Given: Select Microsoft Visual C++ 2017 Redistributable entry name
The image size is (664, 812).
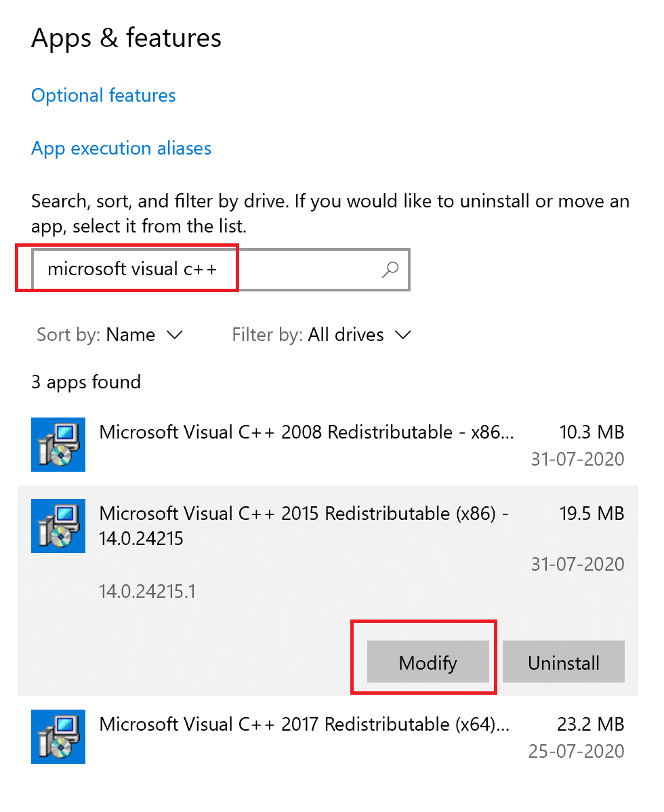Looking at the screenshot, I should pos(304,724).
